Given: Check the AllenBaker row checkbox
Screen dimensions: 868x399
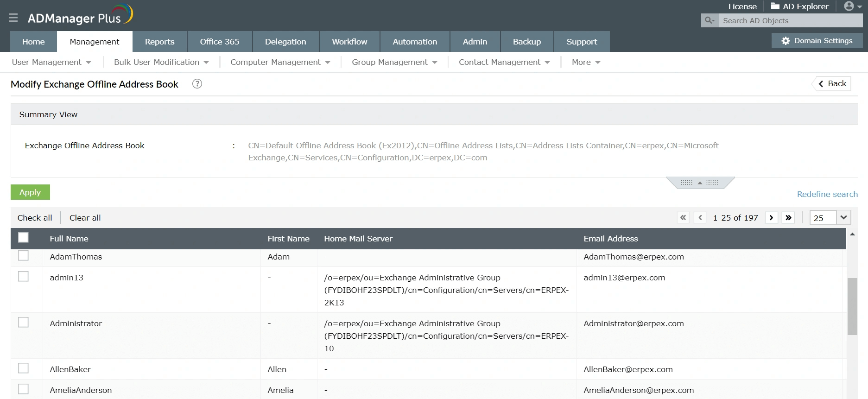Looking at the screenshot, I should 23,368.
